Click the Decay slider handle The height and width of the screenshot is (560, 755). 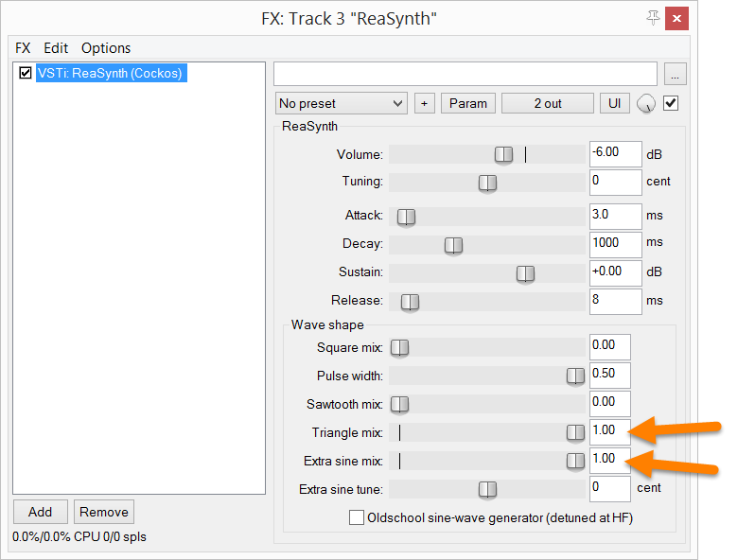[x=453, y=246]
